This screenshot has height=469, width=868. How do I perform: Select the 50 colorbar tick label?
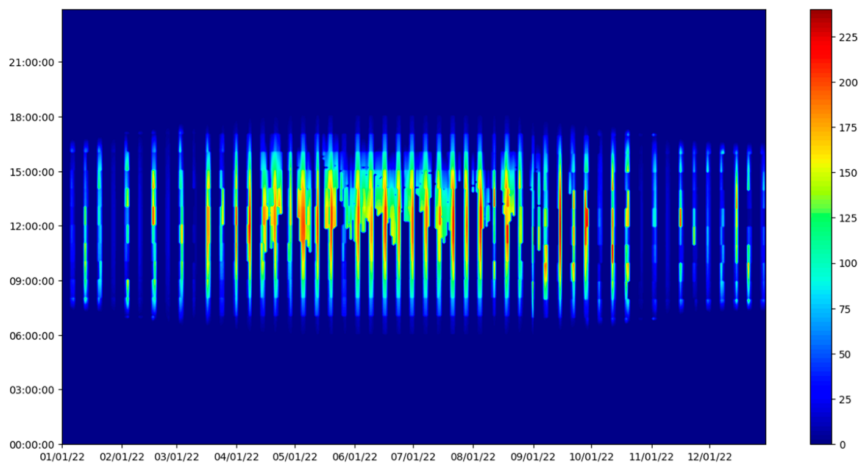(x=845, y=354)
